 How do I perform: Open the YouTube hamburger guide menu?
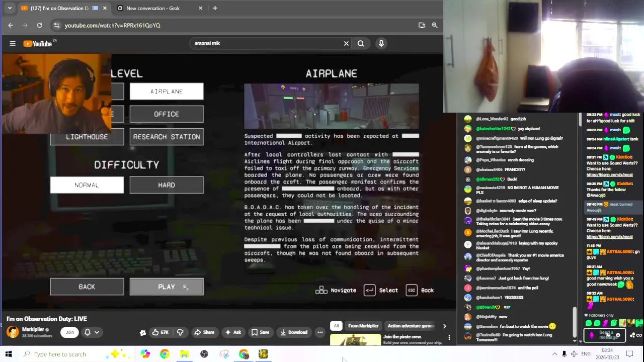coord(13,44)
